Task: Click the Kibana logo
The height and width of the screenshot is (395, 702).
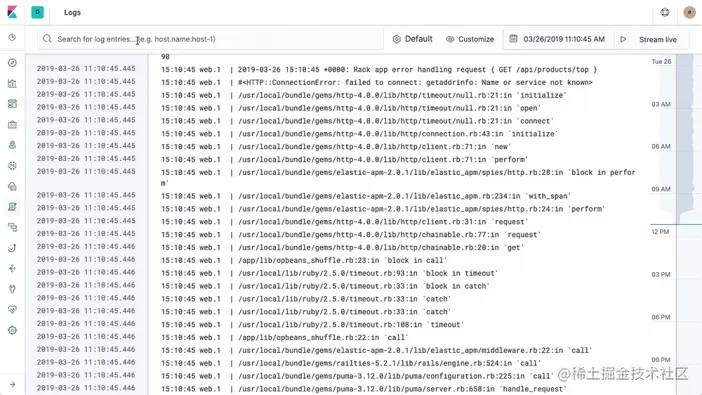Action: [12, 12]
